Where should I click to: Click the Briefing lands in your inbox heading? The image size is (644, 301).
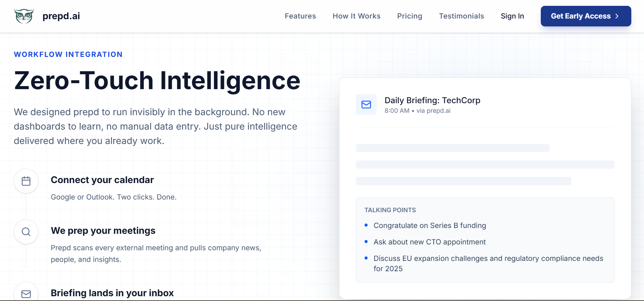[112, 293]
